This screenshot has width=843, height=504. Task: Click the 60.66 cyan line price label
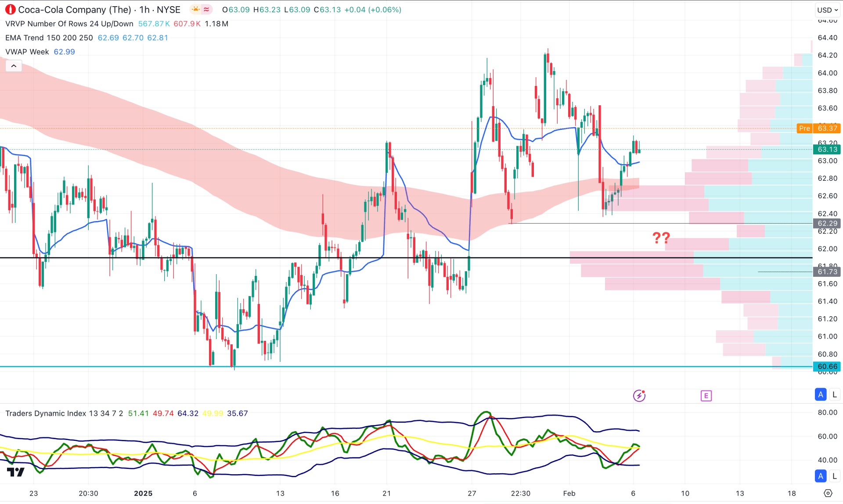[x=827, y=366]
